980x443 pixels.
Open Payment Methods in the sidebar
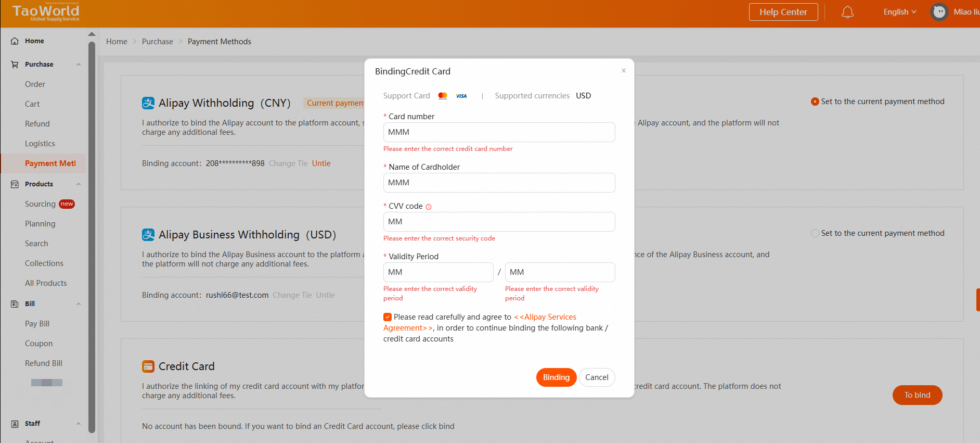[x=50, y=163]
